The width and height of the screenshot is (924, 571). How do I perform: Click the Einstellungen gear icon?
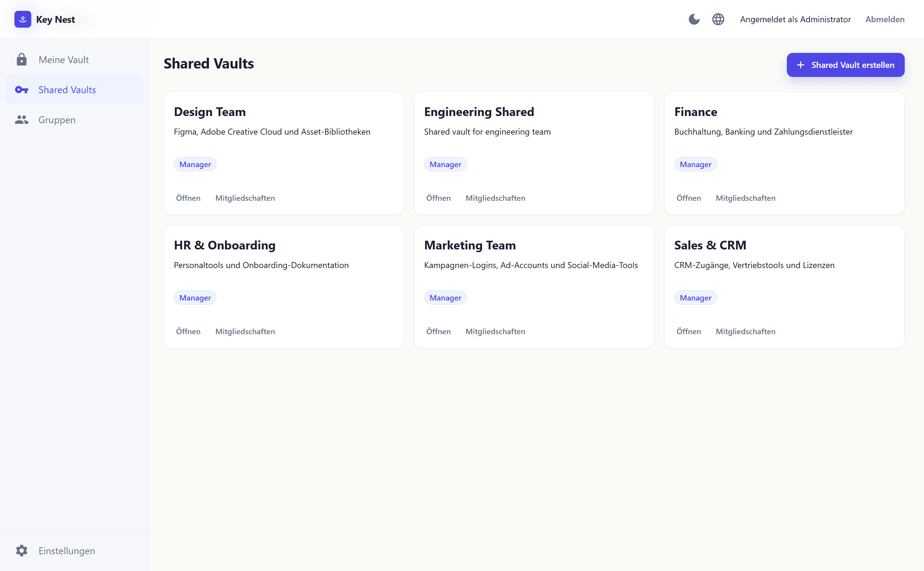22,551
